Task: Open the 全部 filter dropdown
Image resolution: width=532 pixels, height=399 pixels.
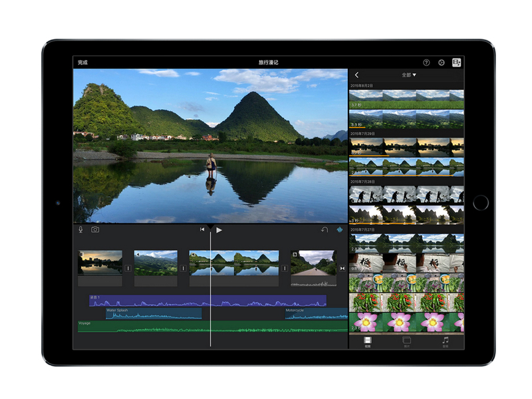Action: (x=409, y=75)
